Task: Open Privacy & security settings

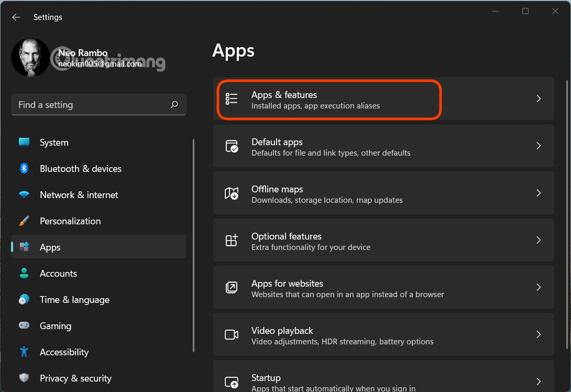Action: (75, 378)
